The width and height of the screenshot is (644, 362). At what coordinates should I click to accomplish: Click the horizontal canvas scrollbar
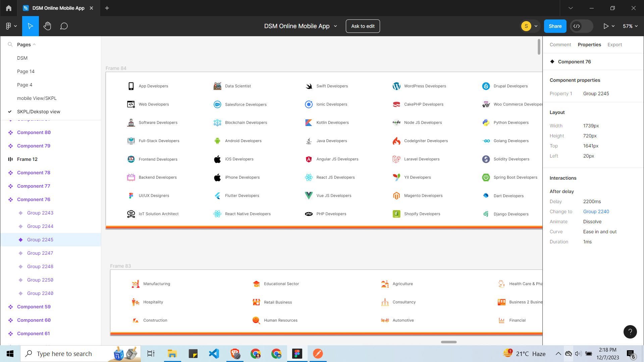coord(449,342)
